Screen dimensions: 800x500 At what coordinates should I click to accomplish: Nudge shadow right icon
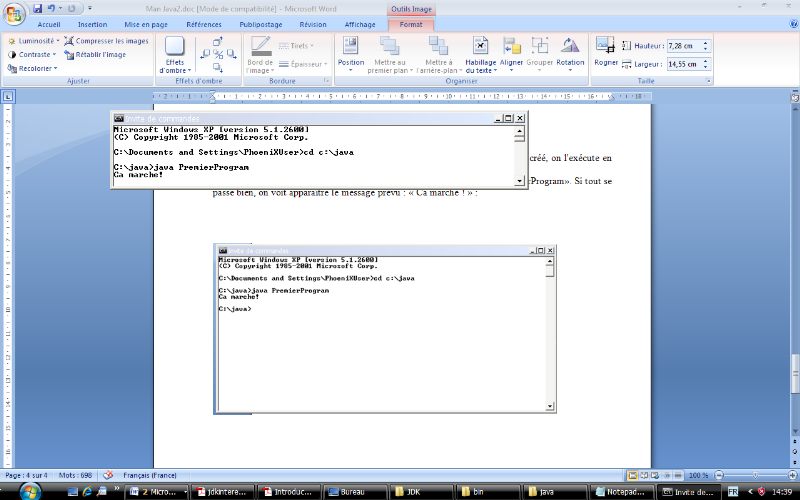coord(231,54)
